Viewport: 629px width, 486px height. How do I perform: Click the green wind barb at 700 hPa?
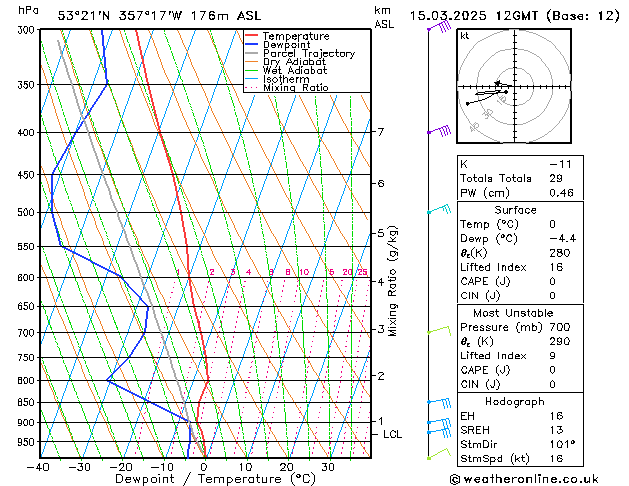pyautogui.click(x=439, y=331)
